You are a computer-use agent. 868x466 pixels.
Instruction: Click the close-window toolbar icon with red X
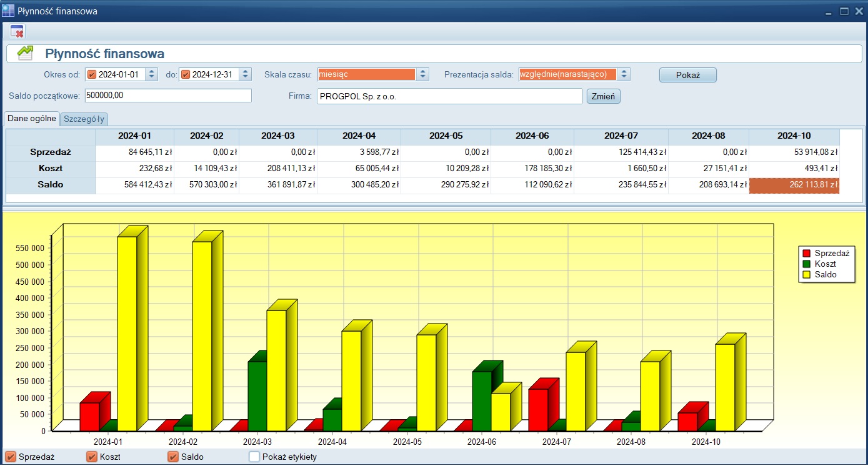click(x=17, y=31)
